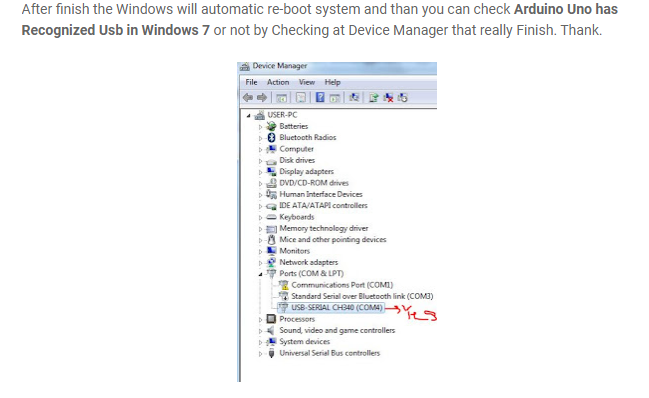Click the Keyboards category icon

click(x=272, y=217)
